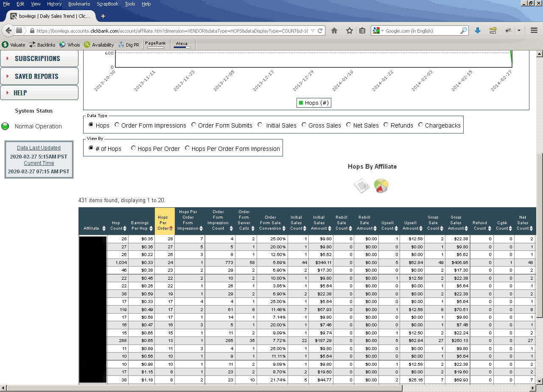This screenshot has height=392, width=543.
Task: Click the Current Time link
Action: 39,163
